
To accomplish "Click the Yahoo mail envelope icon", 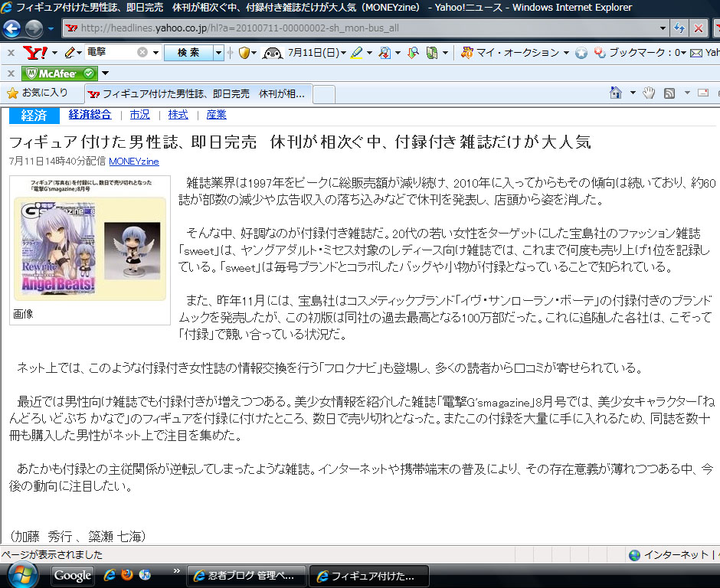I will pos(696,54).
